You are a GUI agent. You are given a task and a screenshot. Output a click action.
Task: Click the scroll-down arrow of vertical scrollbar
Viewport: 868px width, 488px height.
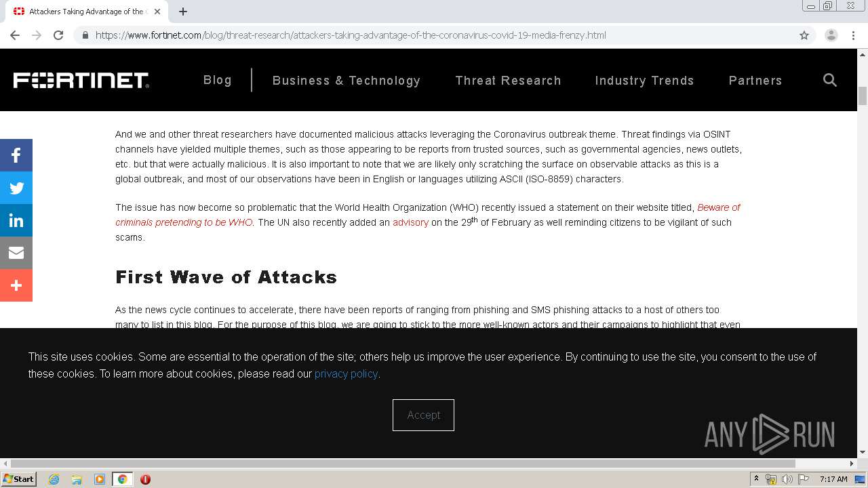[x=863, y=453]
